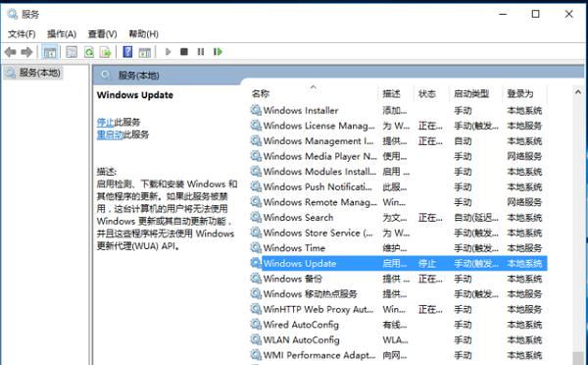Click the Pause Service icon
588x365 pixels.
[201, 52]
